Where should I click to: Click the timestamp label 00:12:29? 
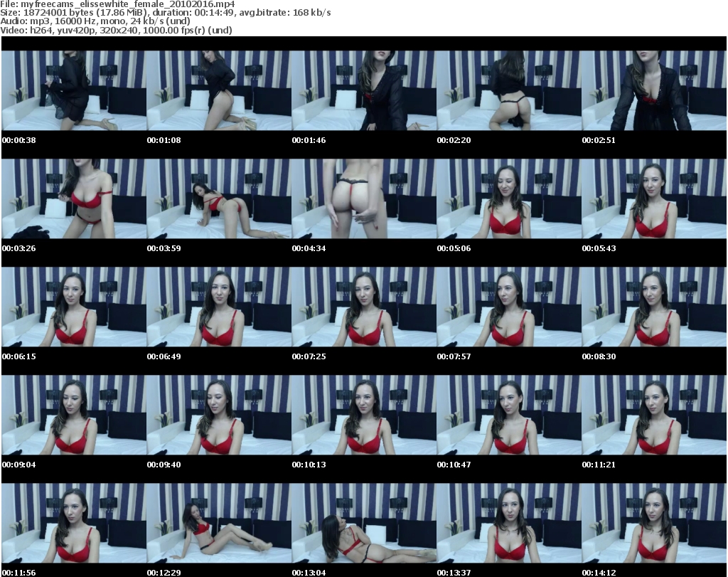[x=164, y=573]
